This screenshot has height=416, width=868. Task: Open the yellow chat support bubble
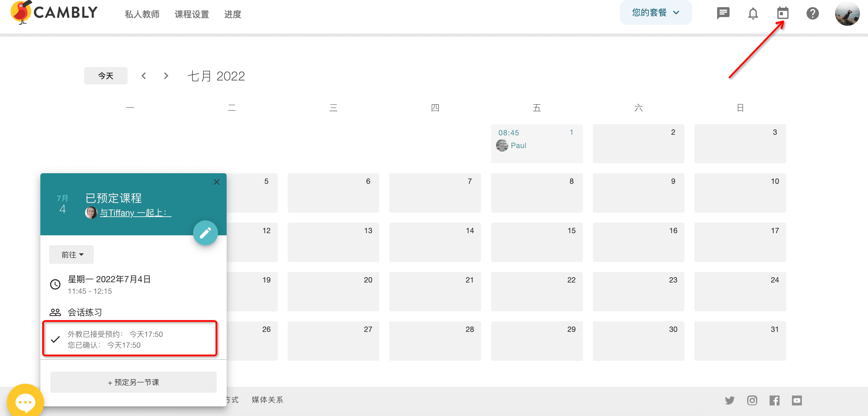coord(25,401)
